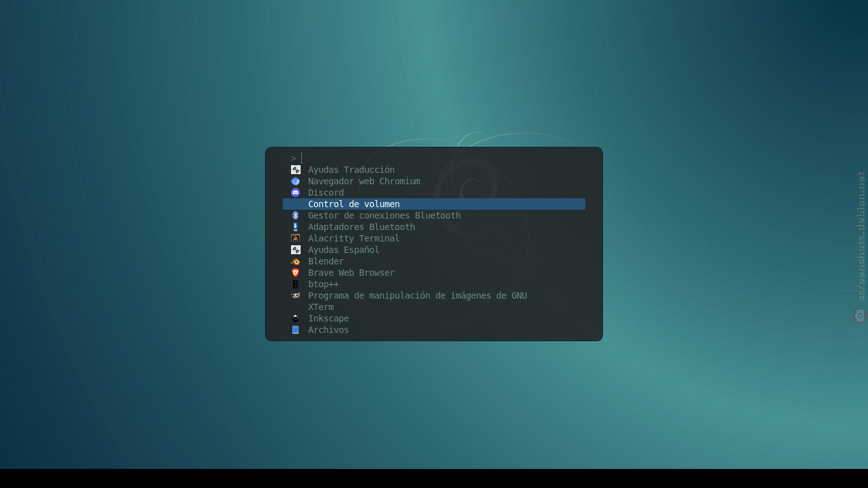Viewport: 868px width, 488px height.
Task: Click the Ayudas Español icon
Action: (x=295, y=250)
